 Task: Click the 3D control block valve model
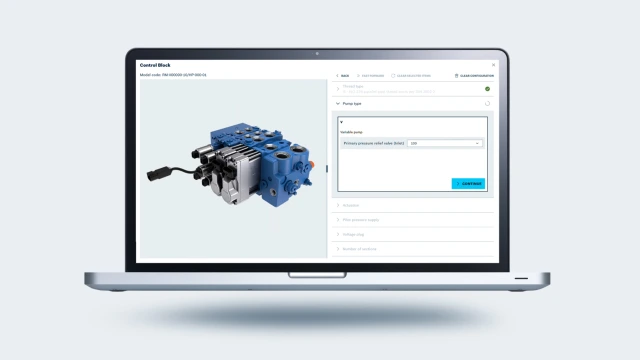click(231, 165)
